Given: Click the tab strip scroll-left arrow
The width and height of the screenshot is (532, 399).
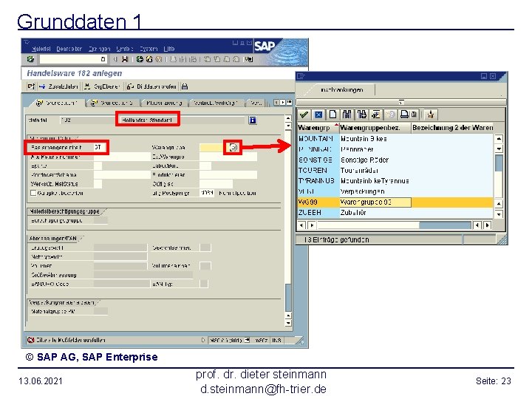Looking at the screenshot, I should pyautogui.click(x=276, y=102).
